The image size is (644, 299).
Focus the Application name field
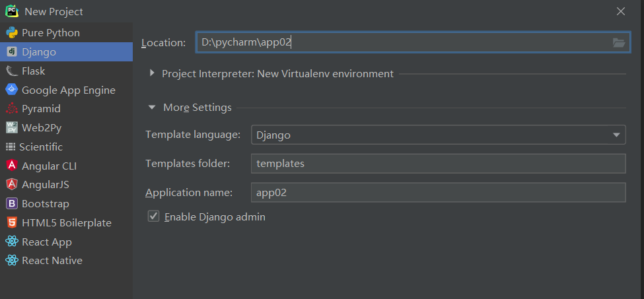(x=438, y=192)
